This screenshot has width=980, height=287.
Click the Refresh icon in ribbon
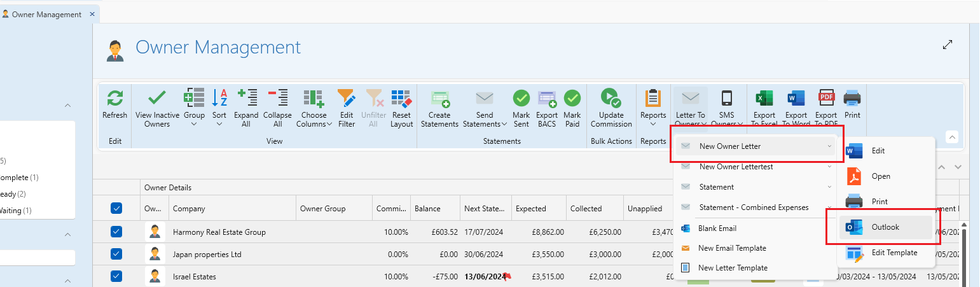tap(115, 98)
